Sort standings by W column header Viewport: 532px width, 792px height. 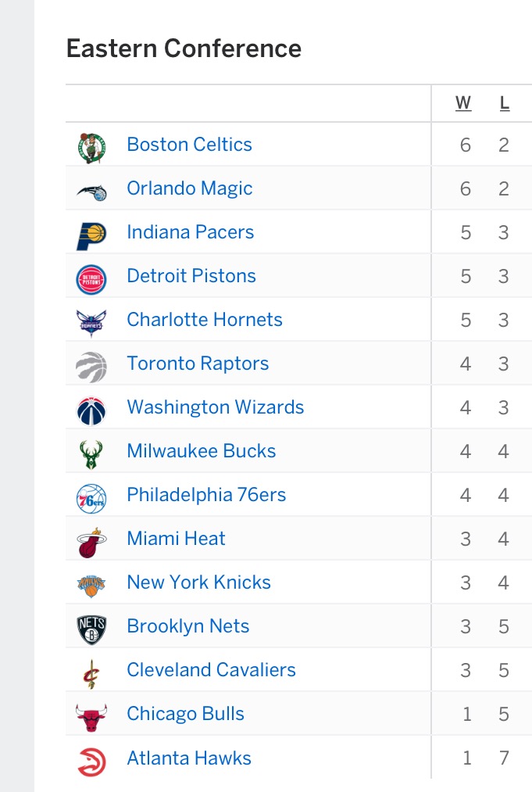point(463,103)
